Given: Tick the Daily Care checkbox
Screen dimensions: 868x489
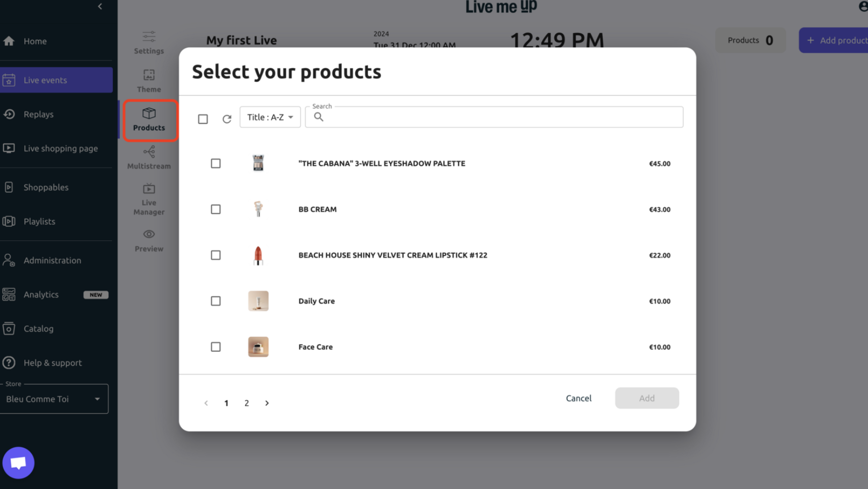Looking at the screenshot, I should point(216,301).
